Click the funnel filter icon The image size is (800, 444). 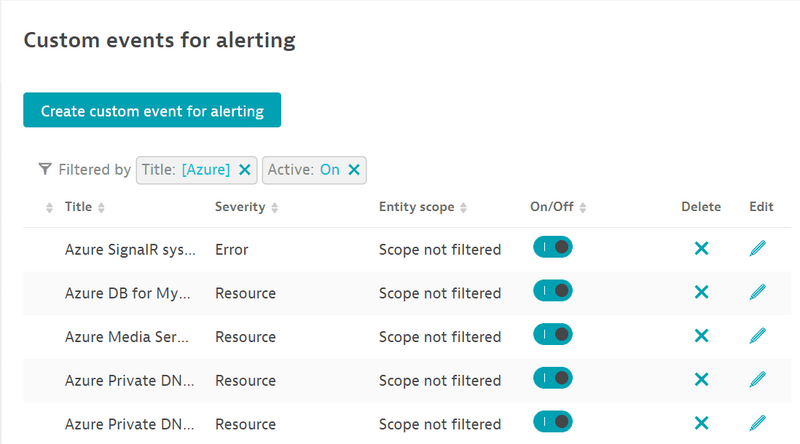pyautogui.click(x=45, y=170)
